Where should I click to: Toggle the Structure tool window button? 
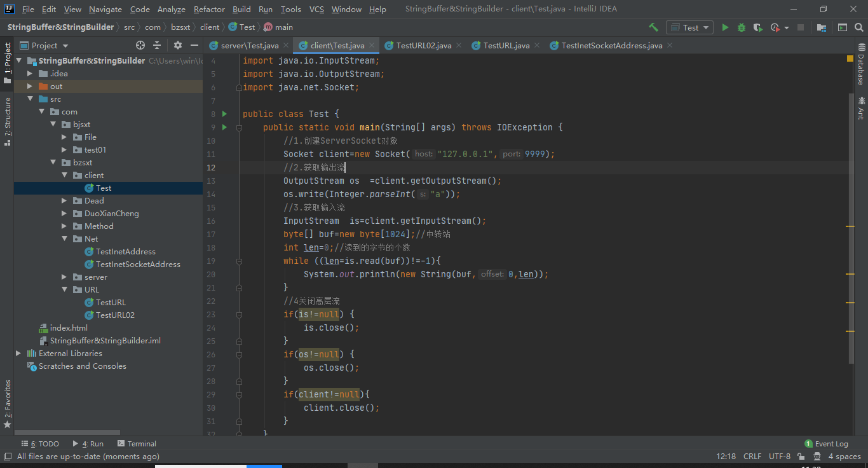(x=7, y=121)
